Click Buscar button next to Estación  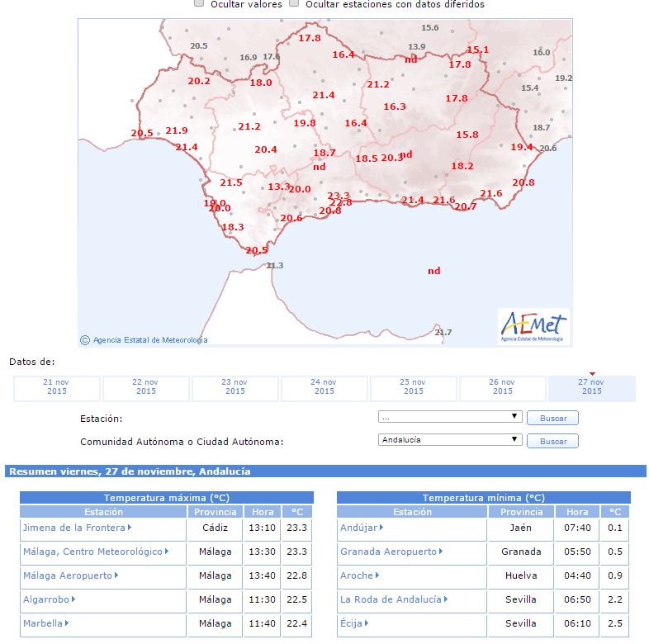(x=552, y=418)
